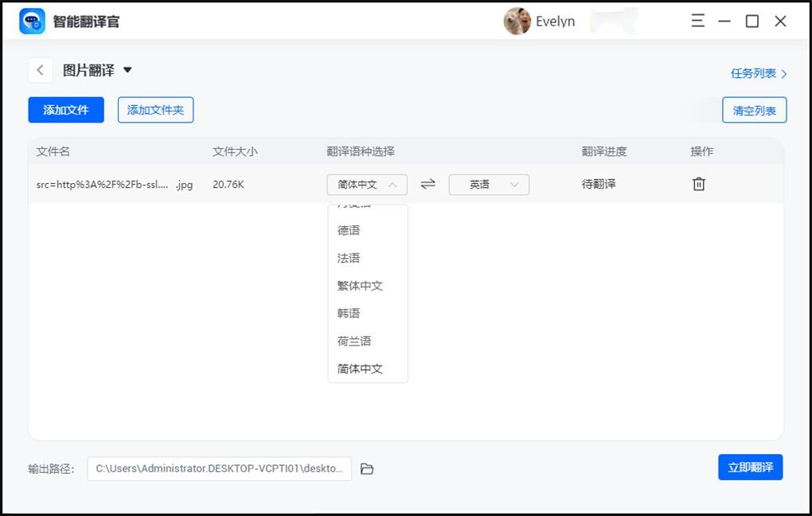Choose 繁体中文 in the dropdown list
Viewport: 812px width, 516px height.
click(x=360, y=286)
